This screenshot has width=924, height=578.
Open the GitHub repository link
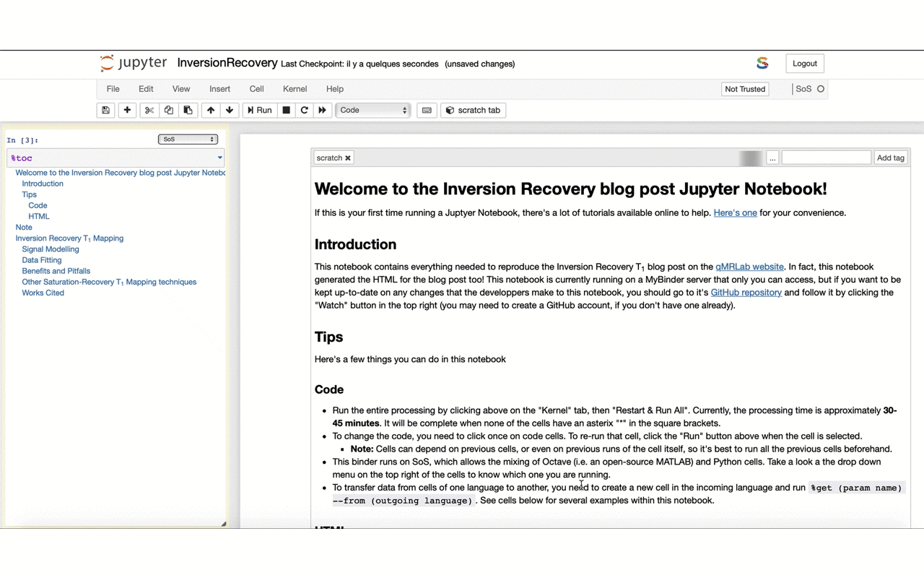pos(746,293)
